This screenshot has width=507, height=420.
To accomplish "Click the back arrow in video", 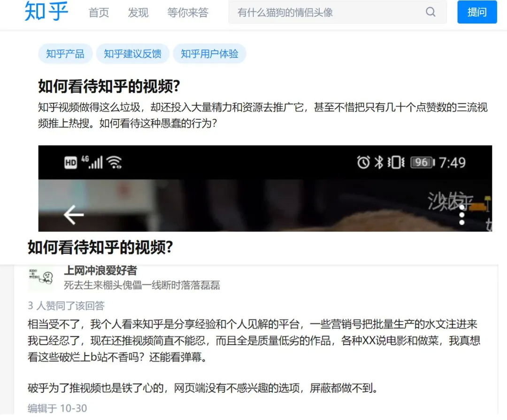I will (74, 215).
